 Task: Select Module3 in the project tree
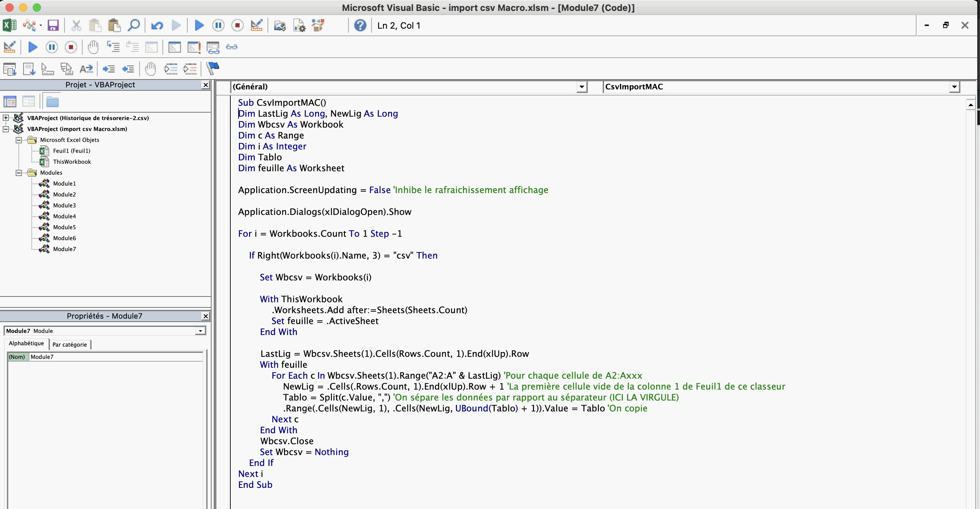[x=64, y=205]
